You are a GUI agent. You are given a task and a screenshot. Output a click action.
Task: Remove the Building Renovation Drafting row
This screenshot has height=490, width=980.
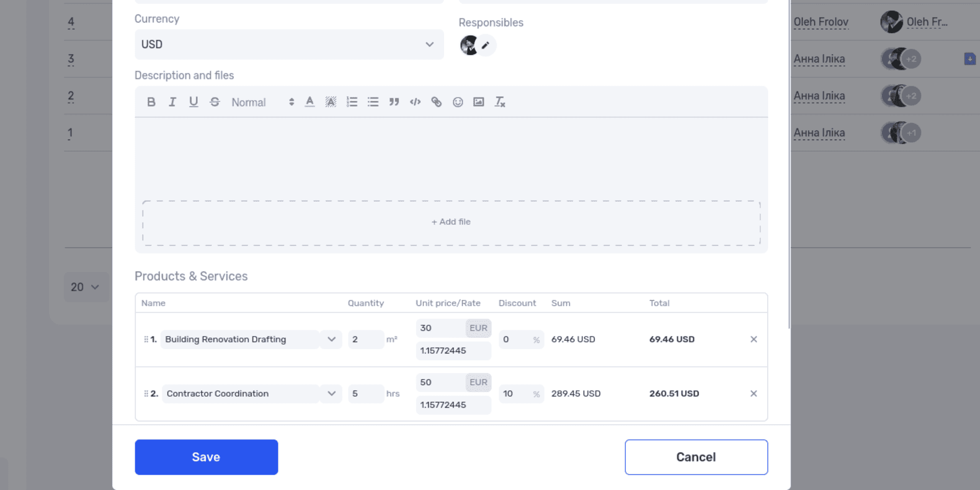[754, 339]
